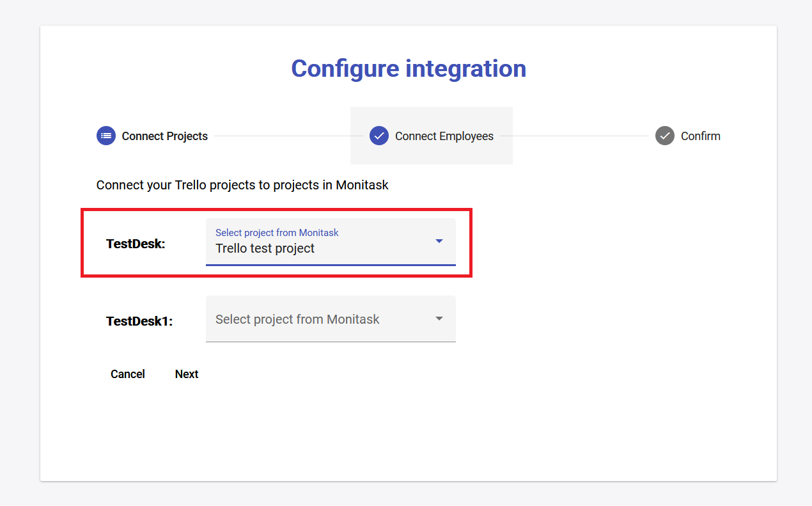Screen dimensions: 812x506
Task: Click the 'TestDesk:' row label
Action: 136,244
